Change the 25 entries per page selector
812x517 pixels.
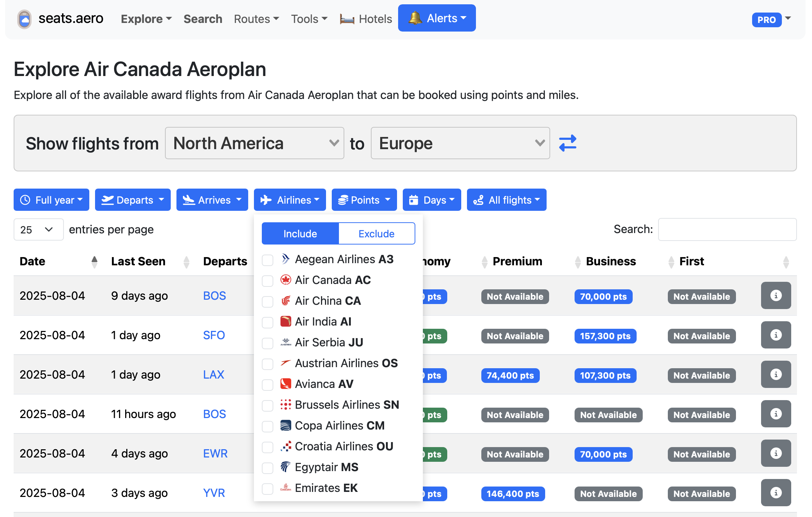point(38,229)
